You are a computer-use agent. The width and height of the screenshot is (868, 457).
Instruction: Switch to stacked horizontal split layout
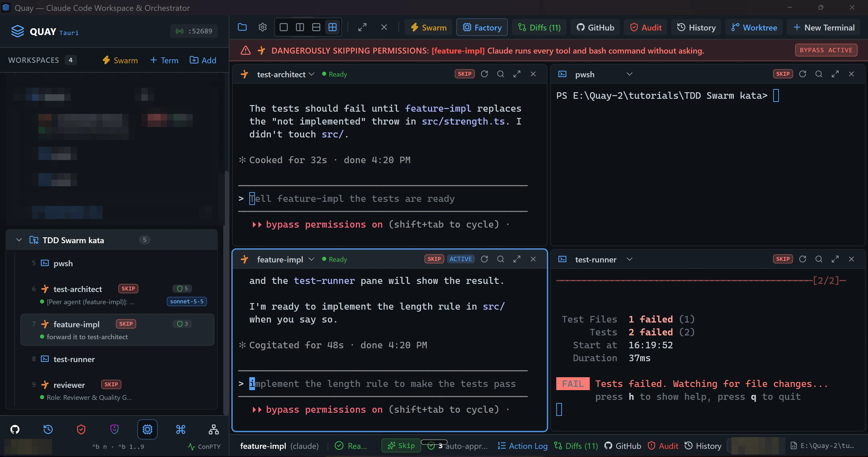(316, 27)
